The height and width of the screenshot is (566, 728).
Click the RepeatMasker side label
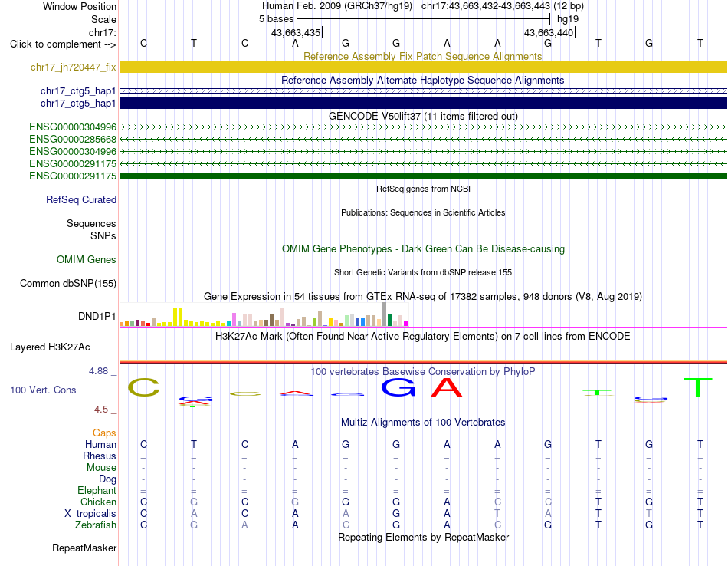84,548
